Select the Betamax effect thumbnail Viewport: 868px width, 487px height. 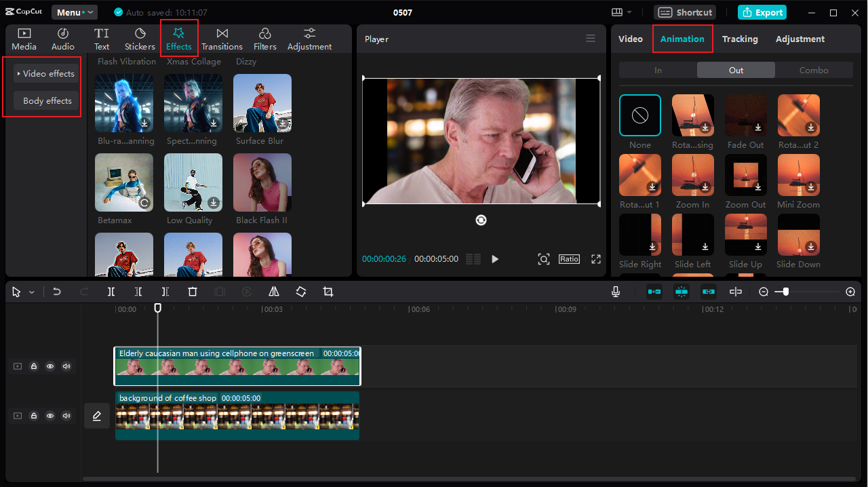pos(124,182)
